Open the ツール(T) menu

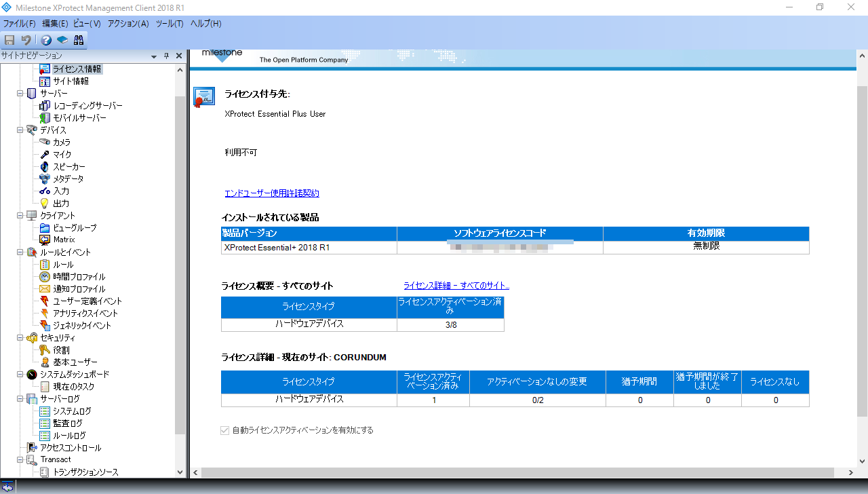(x=170, y=24)
